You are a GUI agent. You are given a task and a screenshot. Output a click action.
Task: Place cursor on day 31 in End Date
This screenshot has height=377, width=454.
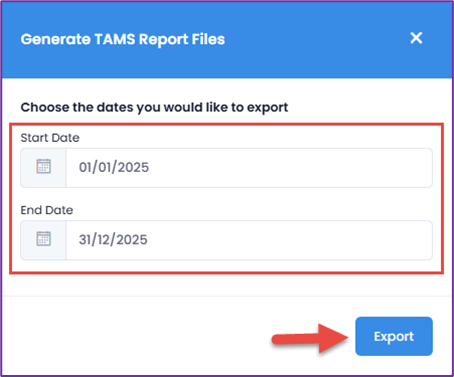click(x=84, y=240)
